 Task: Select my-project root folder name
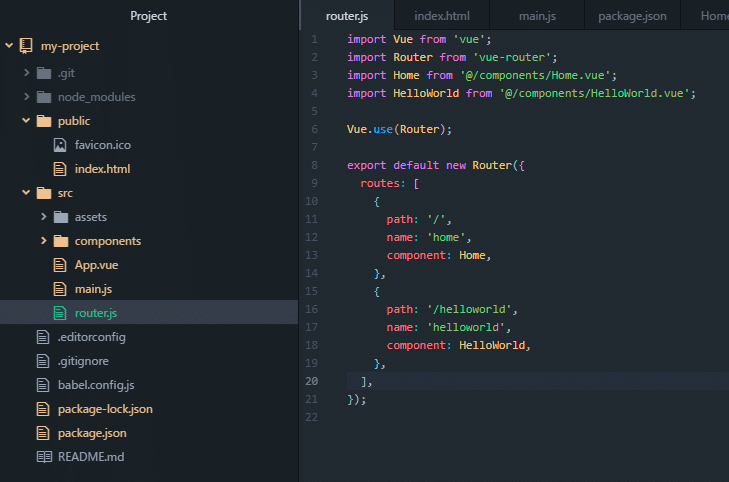[70, 46]
